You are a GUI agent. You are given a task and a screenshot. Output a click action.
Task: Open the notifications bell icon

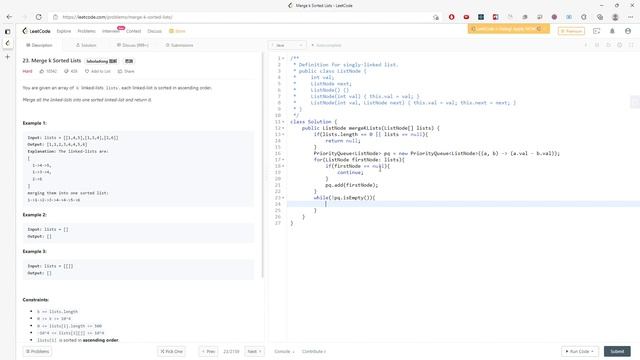click(x=612, y=31)
